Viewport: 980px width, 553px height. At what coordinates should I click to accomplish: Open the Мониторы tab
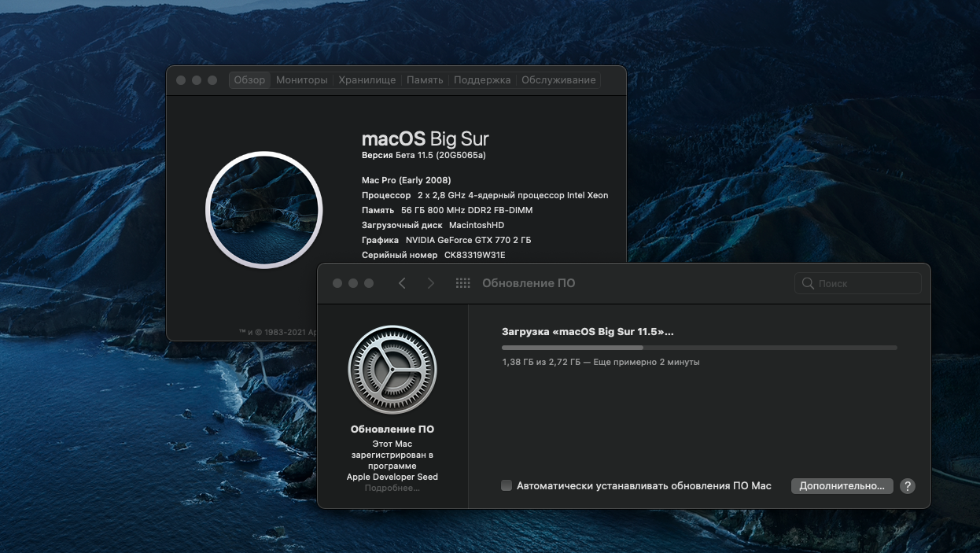302,80
